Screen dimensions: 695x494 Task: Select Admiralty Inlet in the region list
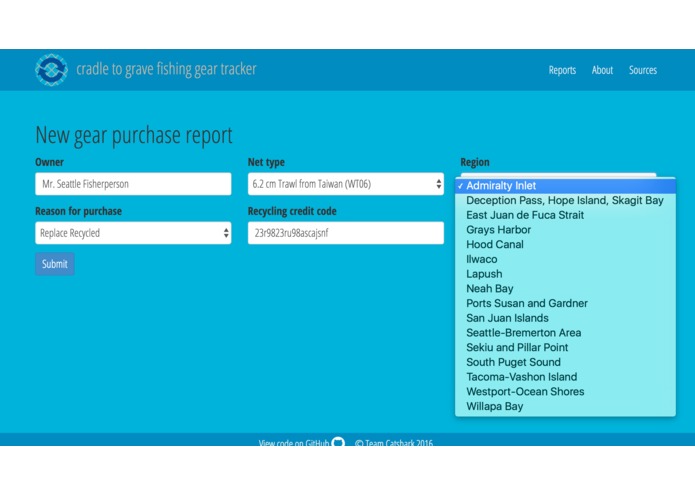pyautogui.click(x=566, y=186)
